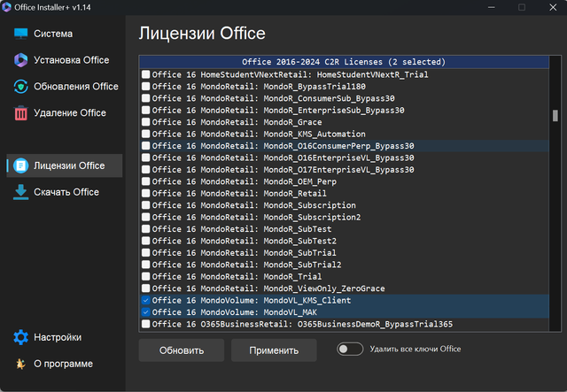Select Лицензии Office in sidebar
567x392 pixels.
(x=65, y=165)
